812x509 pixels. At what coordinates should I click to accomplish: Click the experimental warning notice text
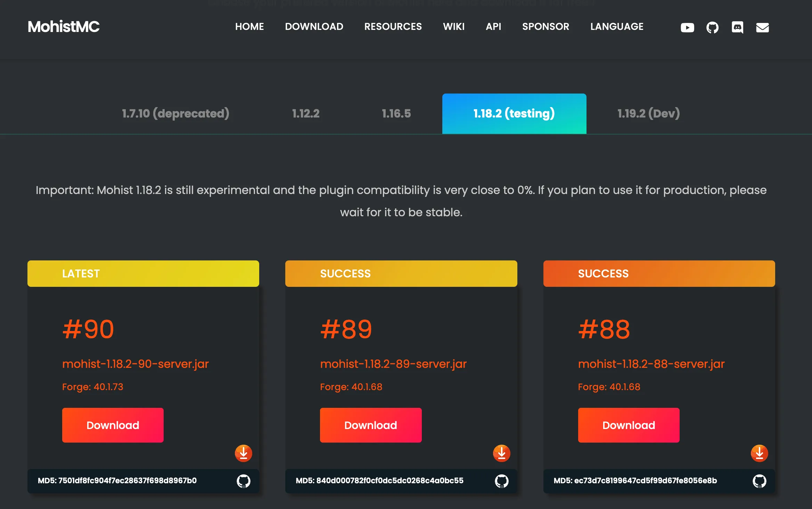(401, 201)
